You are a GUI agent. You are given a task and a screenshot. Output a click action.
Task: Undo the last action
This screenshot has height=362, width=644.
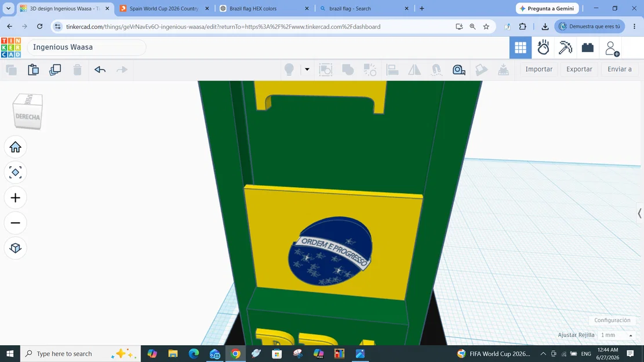click(100, 70)
